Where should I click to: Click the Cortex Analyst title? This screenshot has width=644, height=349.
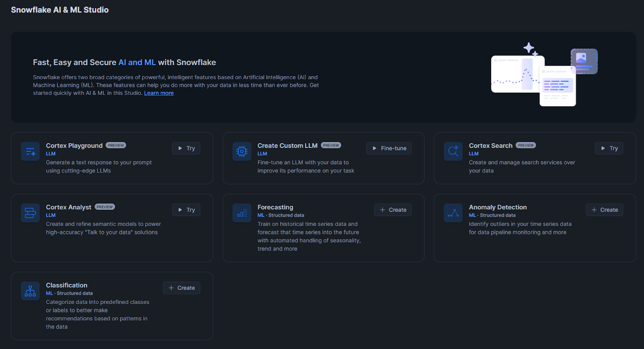coord(68,207)
